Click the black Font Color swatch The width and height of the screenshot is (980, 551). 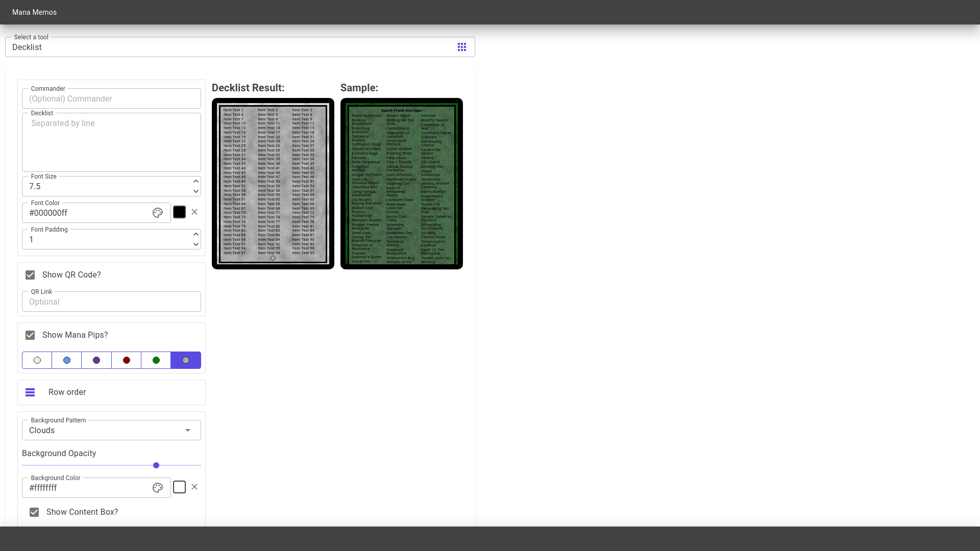click(x=179, y=212)
